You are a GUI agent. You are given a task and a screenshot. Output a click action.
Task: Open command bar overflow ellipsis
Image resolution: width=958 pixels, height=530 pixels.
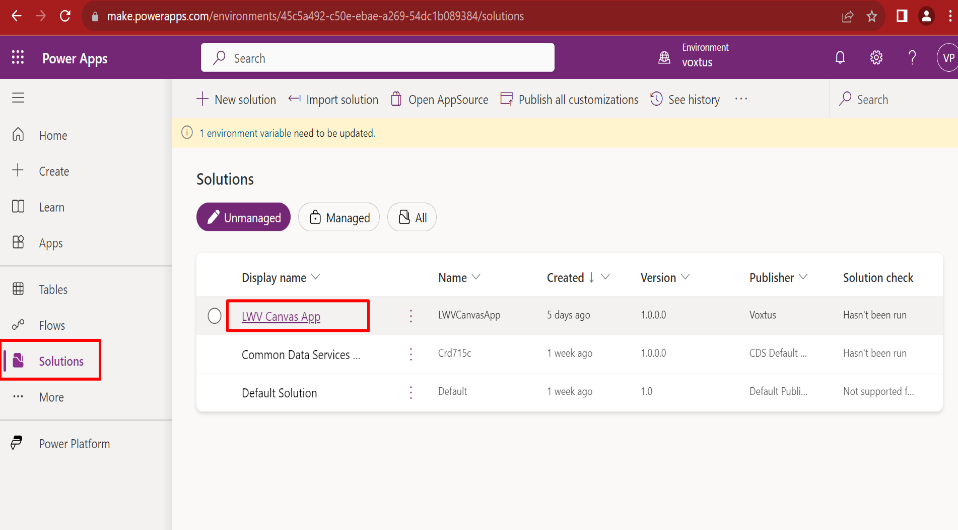(741, 99)
